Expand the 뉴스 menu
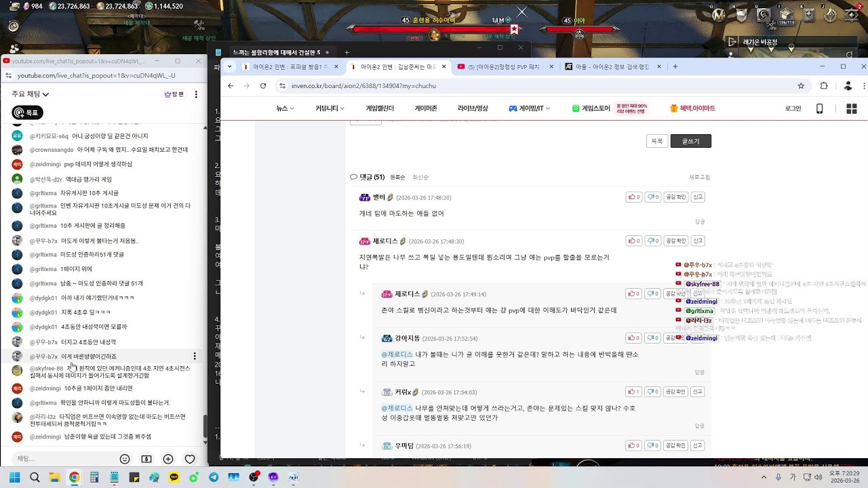Image resolution: width=868 pixels, height=488 pixels. (x=285, y=108)
